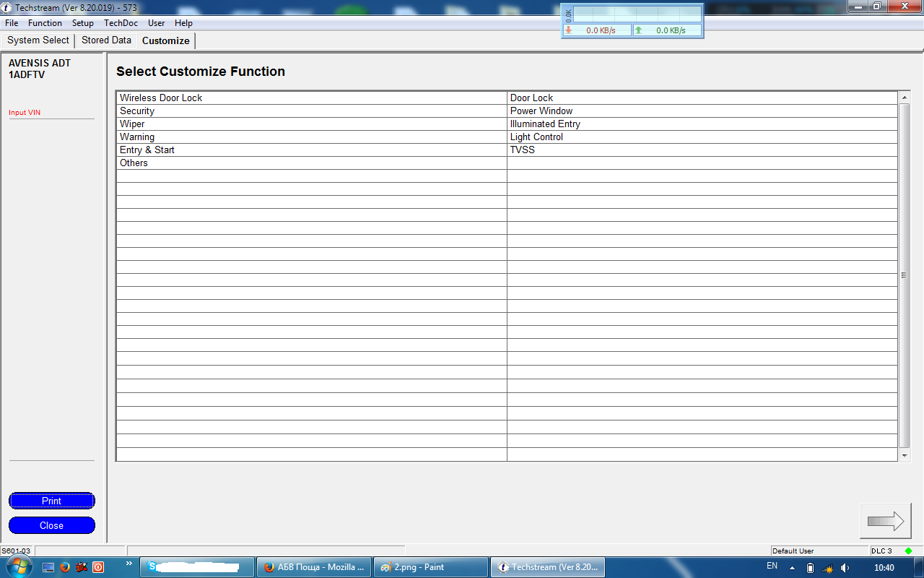This screenshot has width=924, height=578.
Task: Switch to the Stored Data tab
Action: [106, 40]
